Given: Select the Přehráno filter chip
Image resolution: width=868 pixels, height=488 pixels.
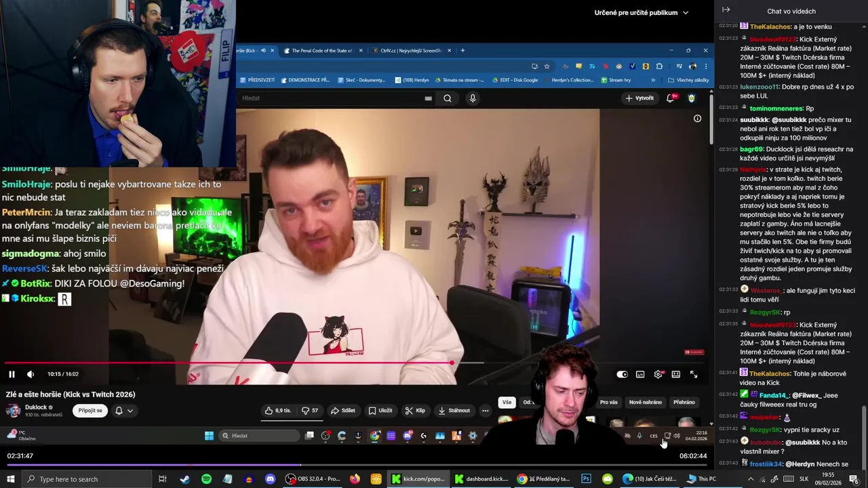Looking at the screenshot, I should [684, 402].
